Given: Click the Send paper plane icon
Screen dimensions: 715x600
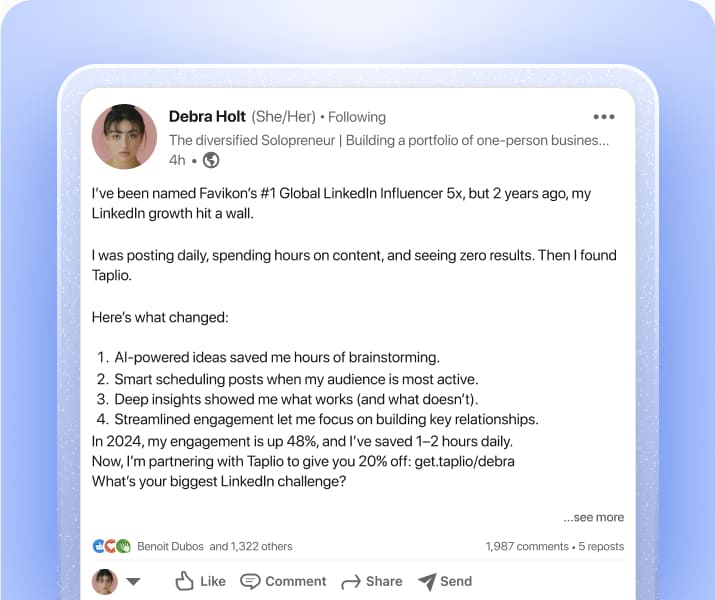Looking at the screenshot, I should tap(427, 581).
